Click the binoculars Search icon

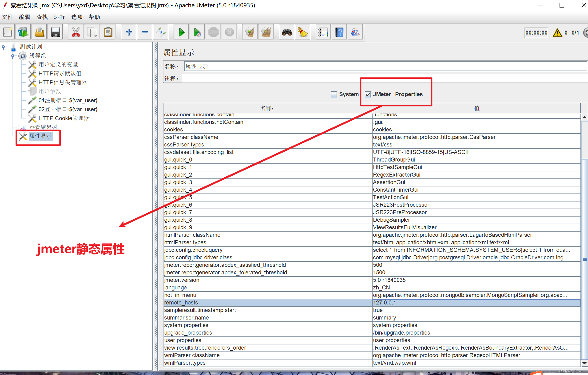point(287,32)
